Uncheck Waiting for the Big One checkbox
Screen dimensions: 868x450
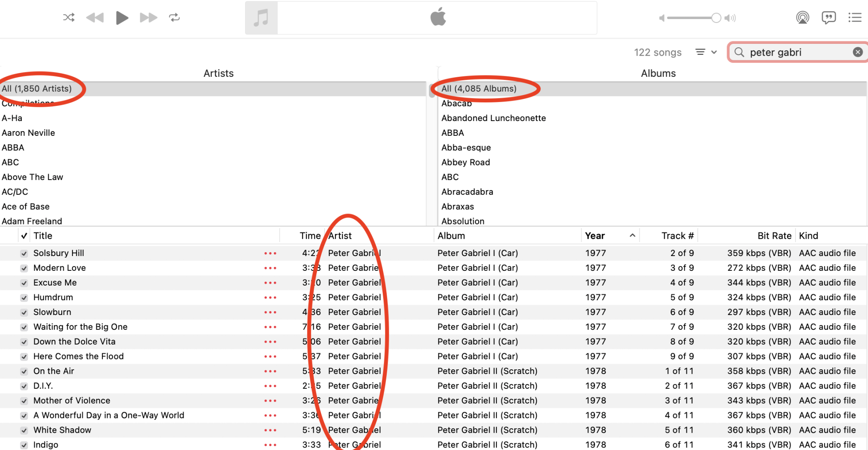(x=24, y=327)
